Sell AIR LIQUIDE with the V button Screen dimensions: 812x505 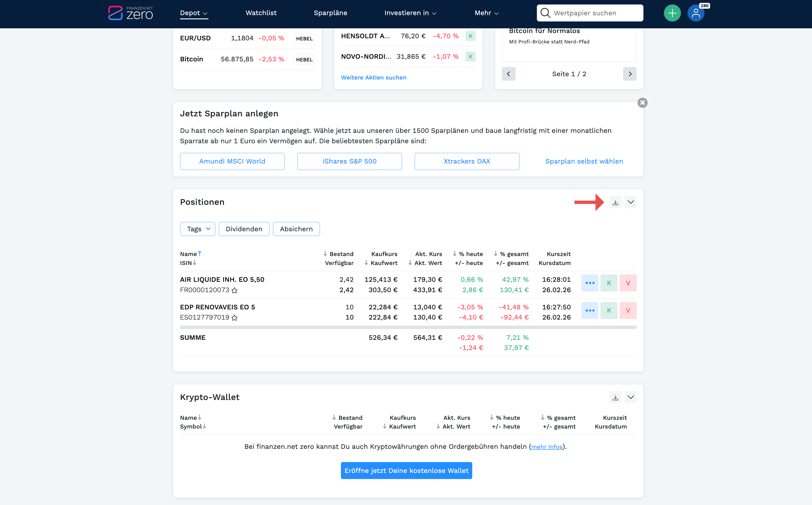tap(628, 283)
